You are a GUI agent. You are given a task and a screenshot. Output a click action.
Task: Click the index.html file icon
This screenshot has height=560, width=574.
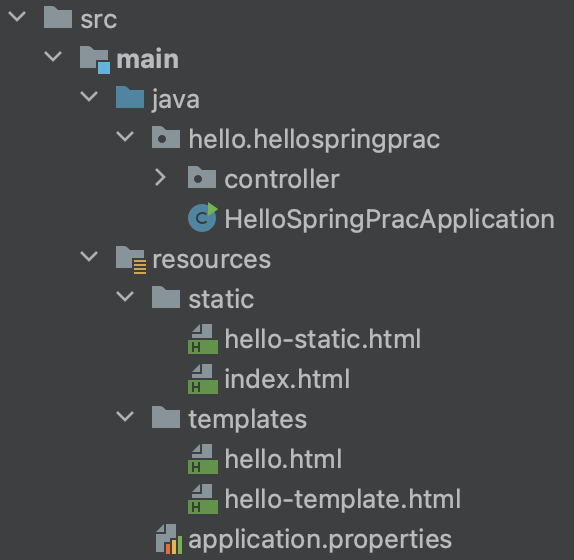tap(203, 379)
